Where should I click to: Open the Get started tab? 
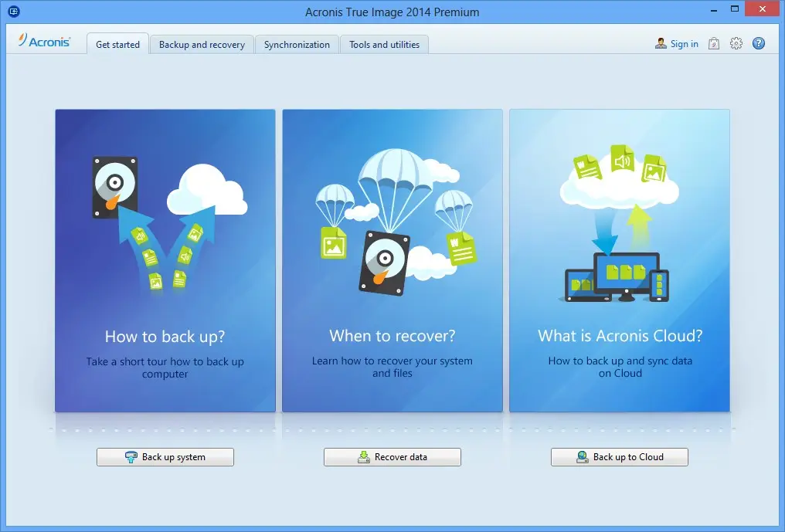(117, 44)
